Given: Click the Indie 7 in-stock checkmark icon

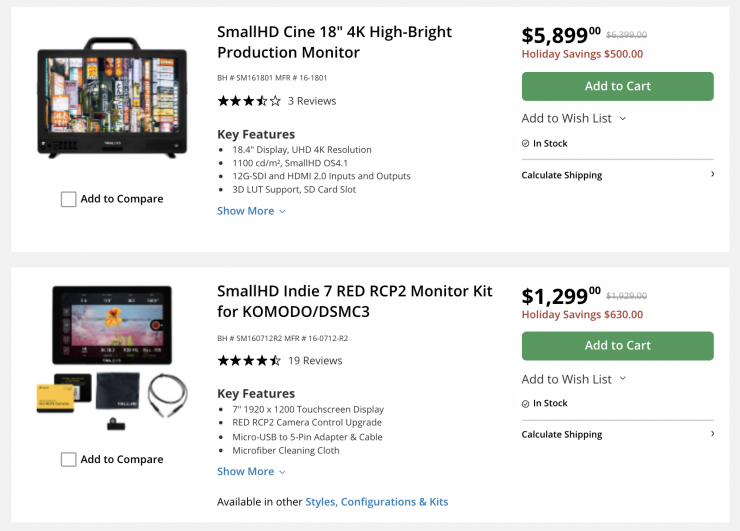Looking at the screenshot, I should (x=526, y=404).
